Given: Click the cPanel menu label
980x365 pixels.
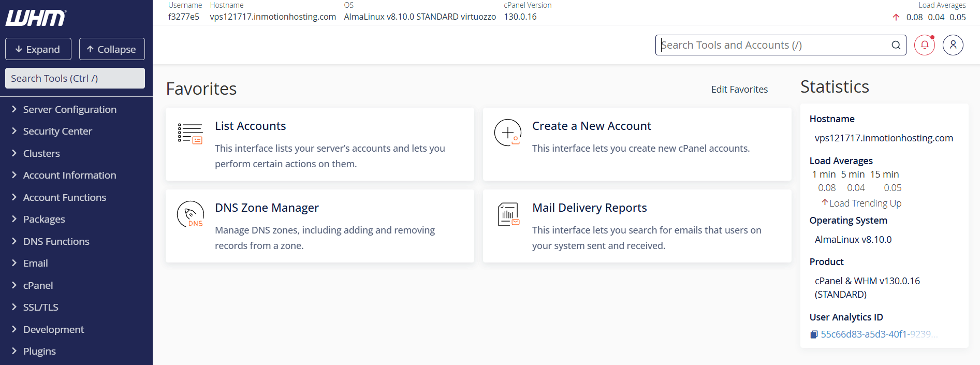Looking at the screenshot, I should pos(38,285).
